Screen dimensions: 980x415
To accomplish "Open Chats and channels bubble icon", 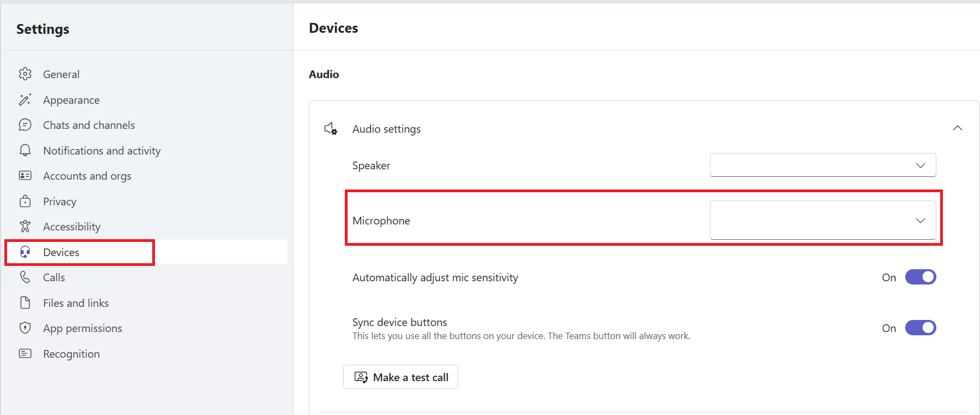I will (25, 125).
